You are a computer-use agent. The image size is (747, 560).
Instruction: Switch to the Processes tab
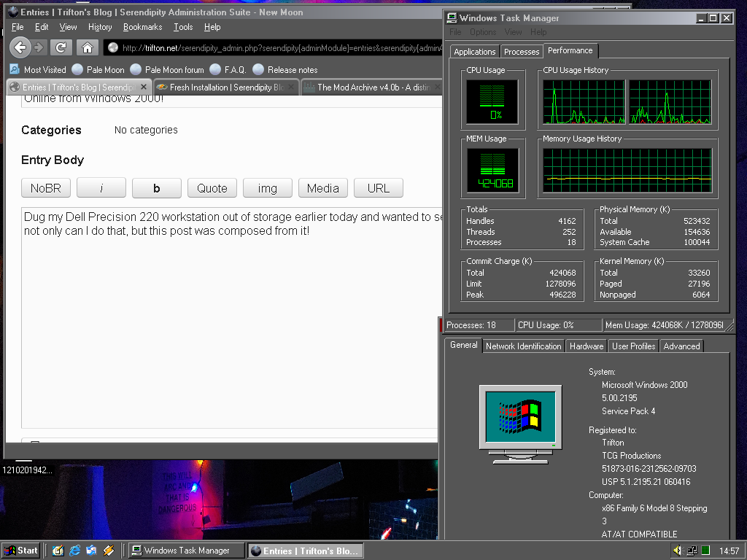522,52
